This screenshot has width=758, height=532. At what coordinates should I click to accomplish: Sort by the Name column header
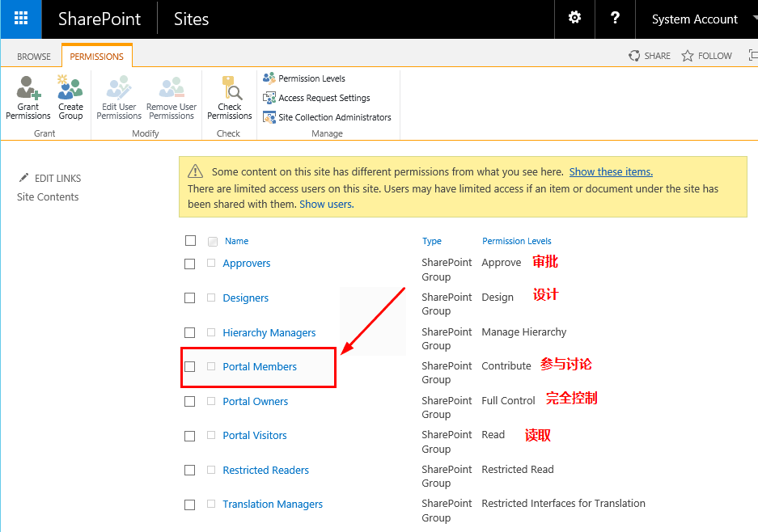tap(236, 241)
